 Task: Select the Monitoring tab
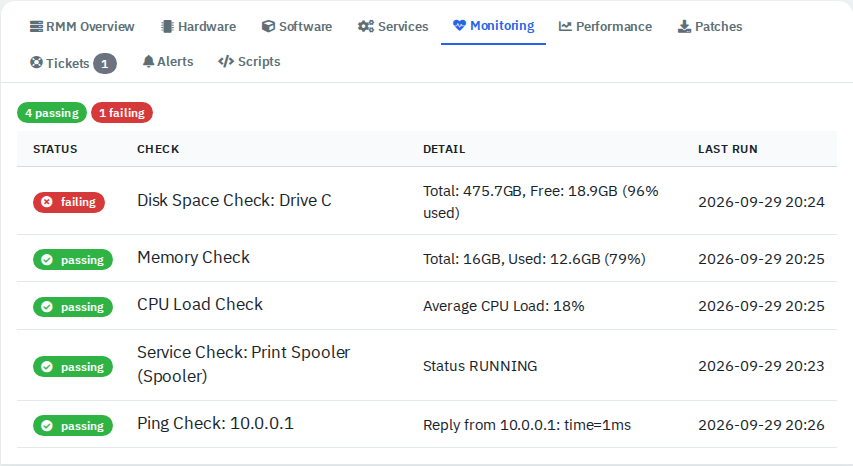pyautogui.click(x=493, y=26)
